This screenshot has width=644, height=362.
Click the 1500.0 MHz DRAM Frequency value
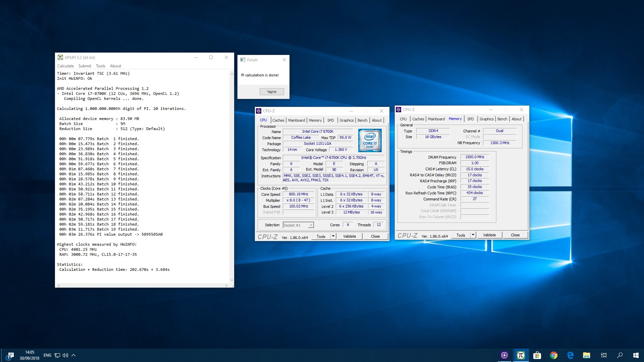pyautogui.click(x=475, y=157)
